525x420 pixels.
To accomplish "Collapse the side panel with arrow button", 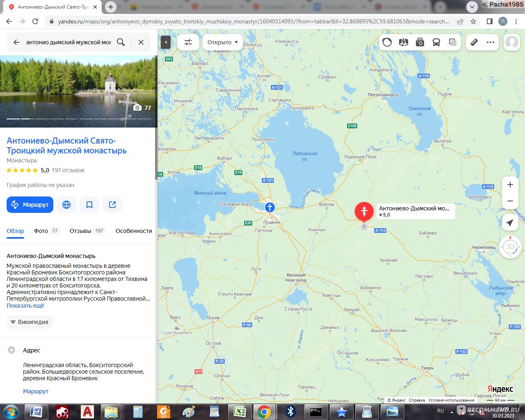I will tap(166, 42).
